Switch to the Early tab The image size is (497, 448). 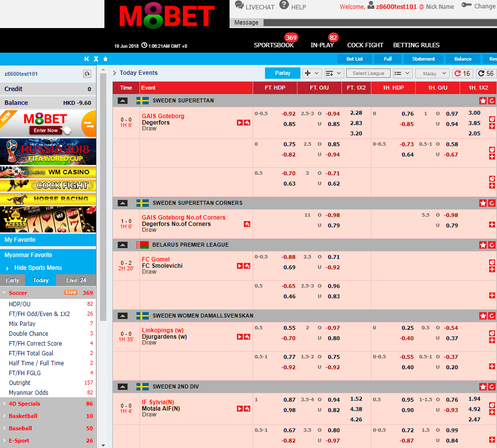pyautogui.click(x=12, y=280)
